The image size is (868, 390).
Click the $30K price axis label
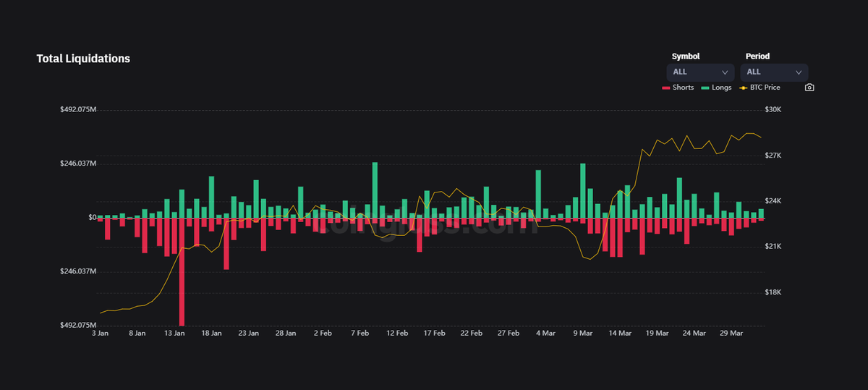(773, 110)
